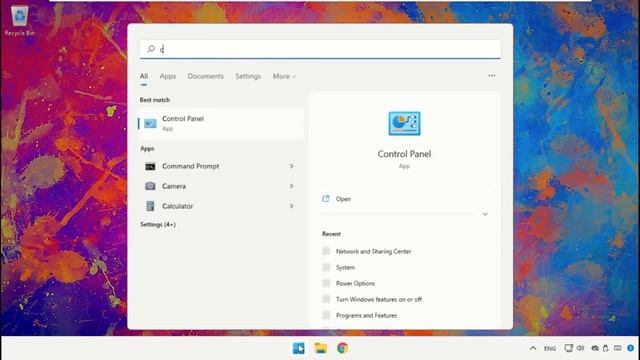
Task: Click icon beside System recent item
Action: pyautogui.click(x=326, y=267)
